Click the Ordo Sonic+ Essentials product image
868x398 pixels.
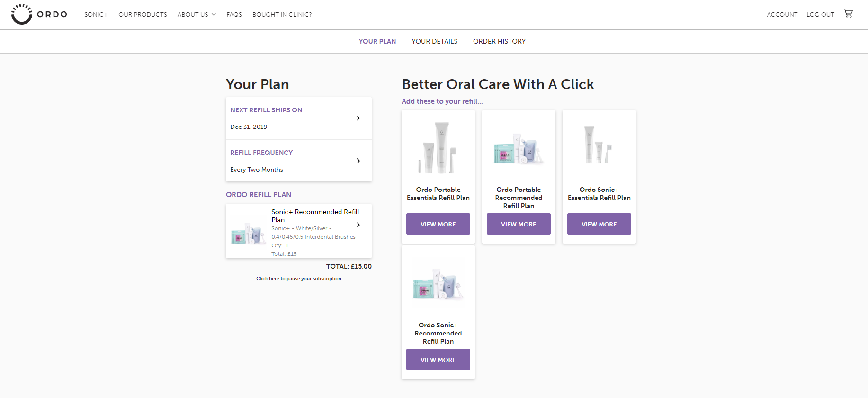coord(598,145)
